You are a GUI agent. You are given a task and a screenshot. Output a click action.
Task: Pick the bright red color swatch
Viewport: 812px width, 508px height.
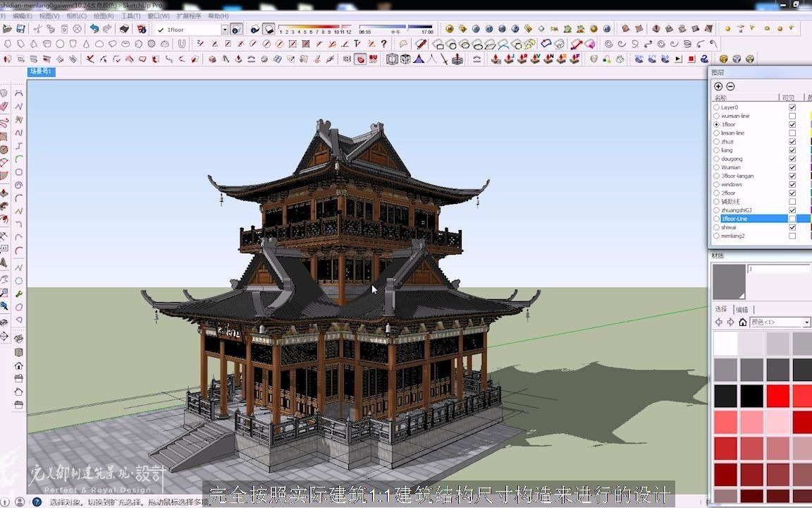777,396
